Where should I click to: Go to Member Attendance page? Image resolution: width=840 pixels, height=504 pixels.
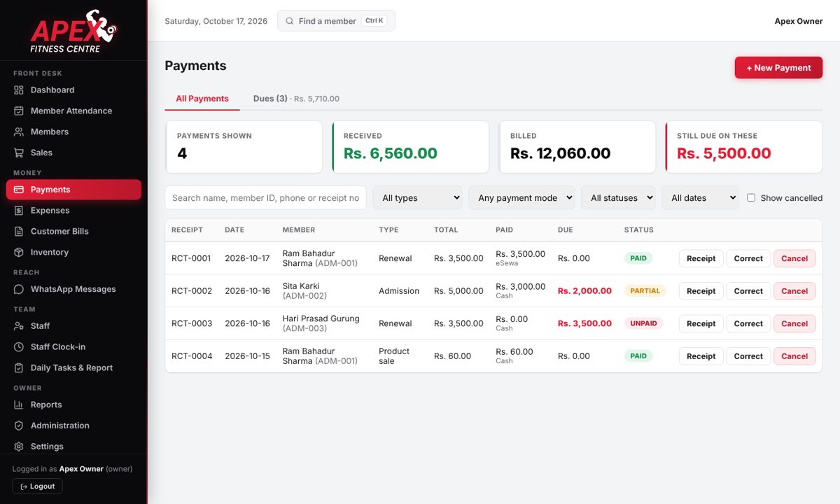[x=73, y=111]
